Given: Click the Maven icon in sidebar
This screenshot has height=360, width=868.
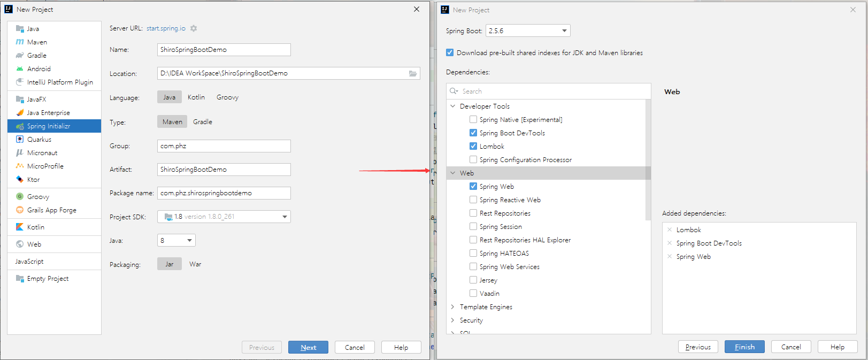Looking at the screenshot, I should click(x=20, y=42).
